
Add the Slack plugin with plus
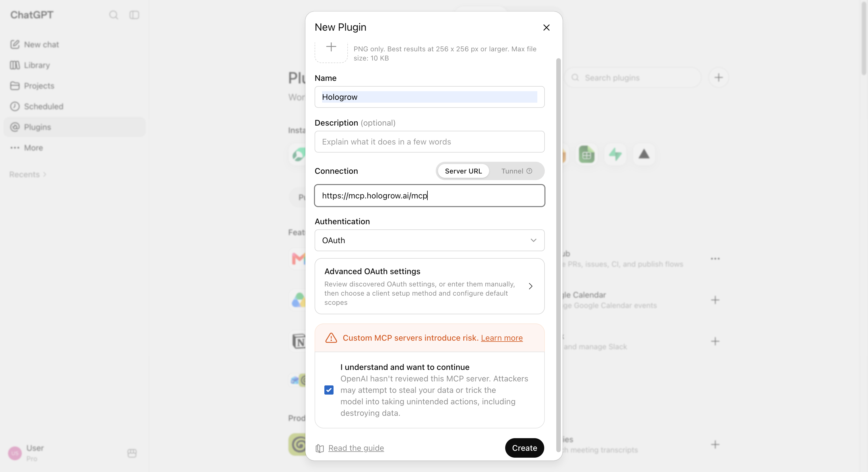[x=715, y=341]
